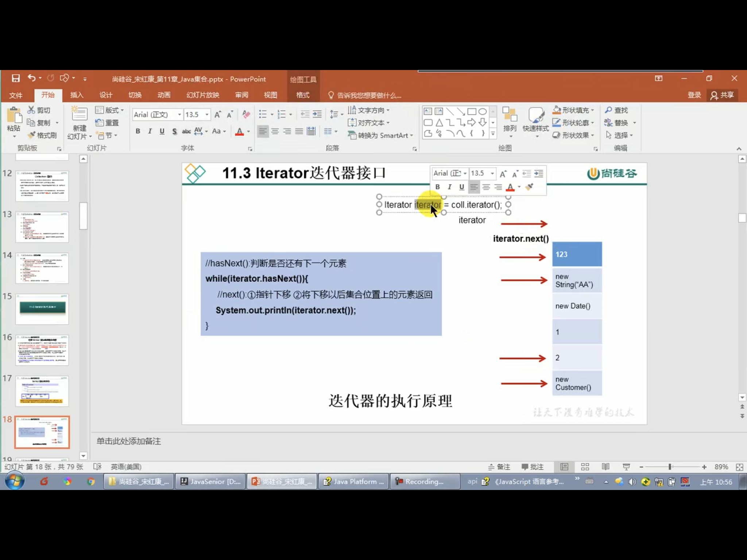Toggle Underline in the ribbon font group

[162, 131]
